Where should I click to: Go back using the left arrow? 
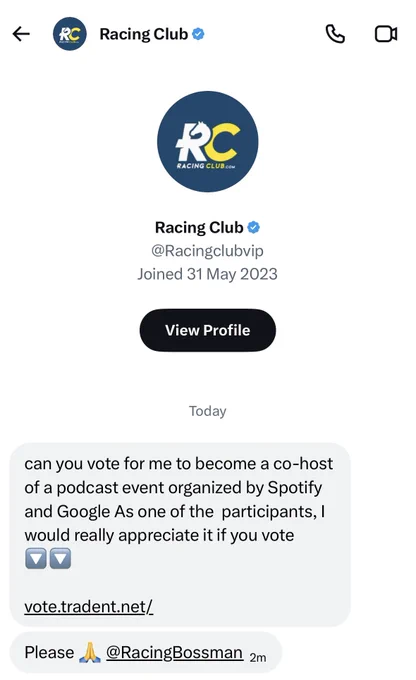click(x=21, y=34)
